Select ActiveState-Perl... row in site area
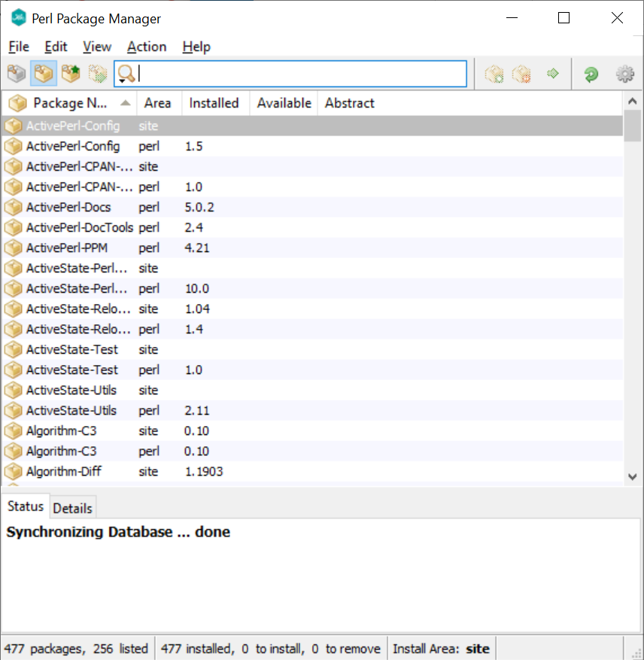The width and height of the screenshot is (644, 660). 312,268
